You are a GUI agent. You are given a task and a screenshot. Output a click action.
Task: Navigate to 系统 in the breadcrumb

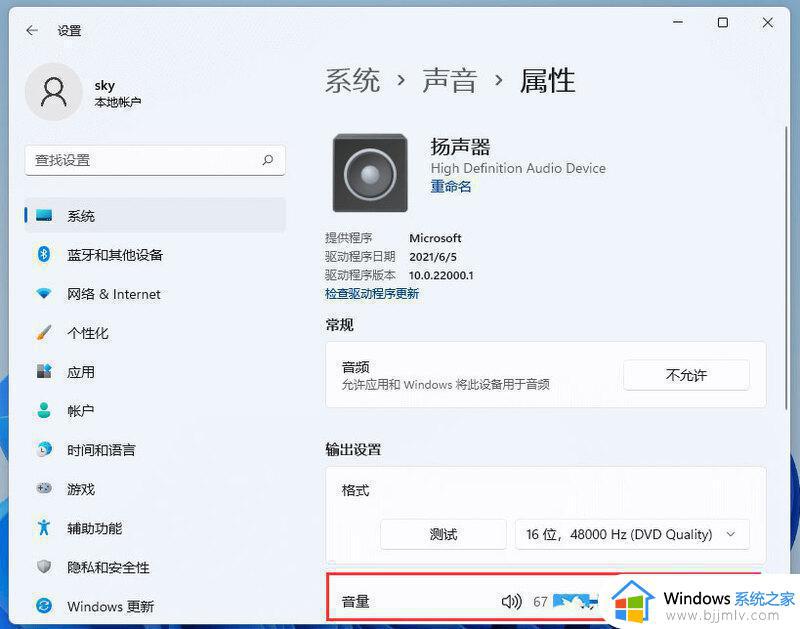353,81
